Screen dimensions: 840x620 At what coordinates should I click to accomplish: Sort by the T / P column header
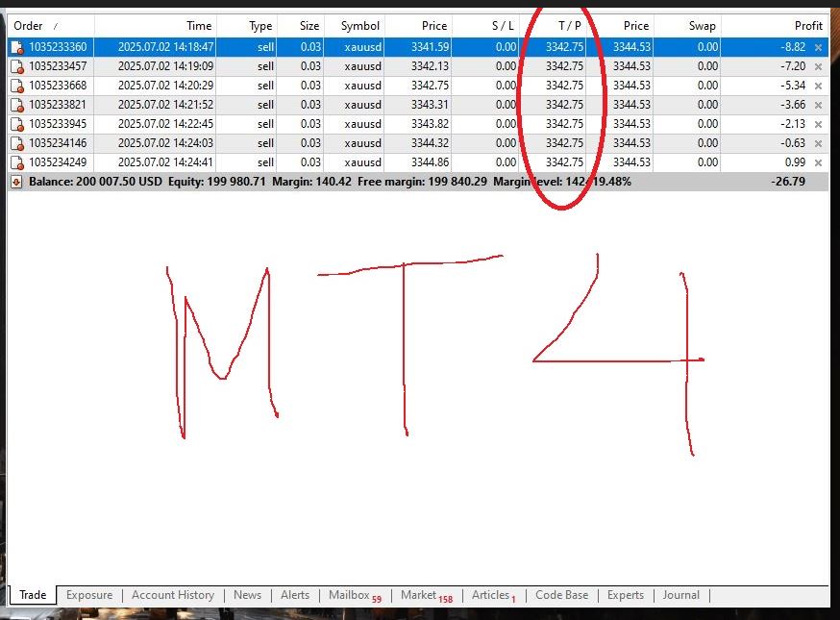[553, 26]
